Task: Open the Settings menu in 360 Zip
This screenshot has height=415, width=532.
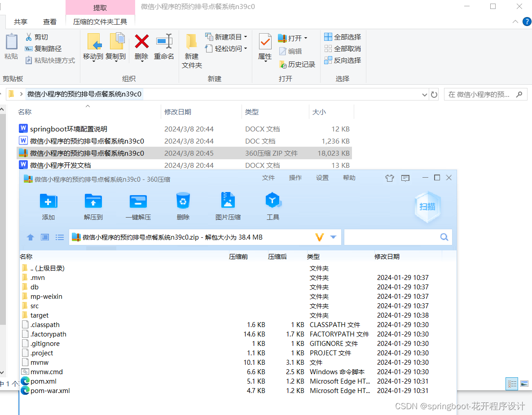Action: pyautogui.click(x=322, y=178)
